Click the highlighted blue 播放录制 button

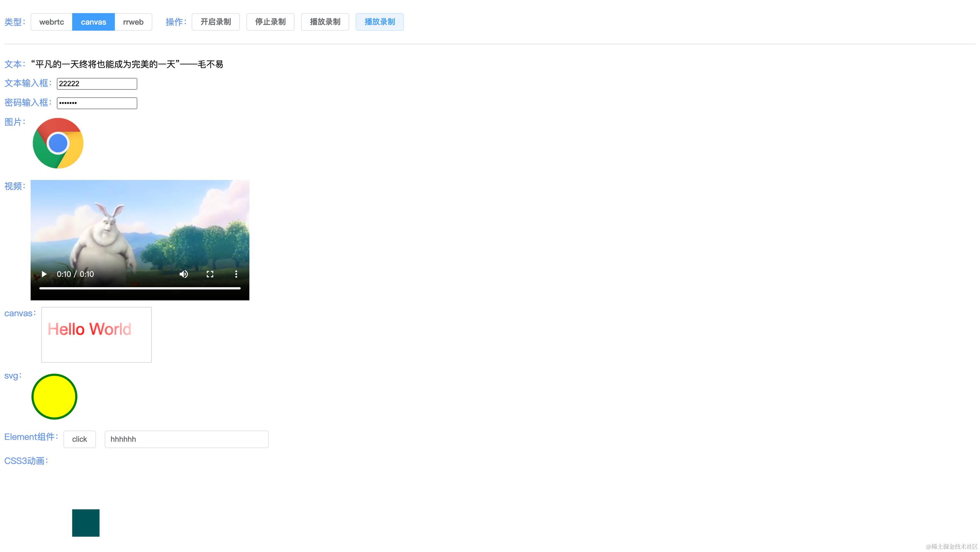pos(379,22)
